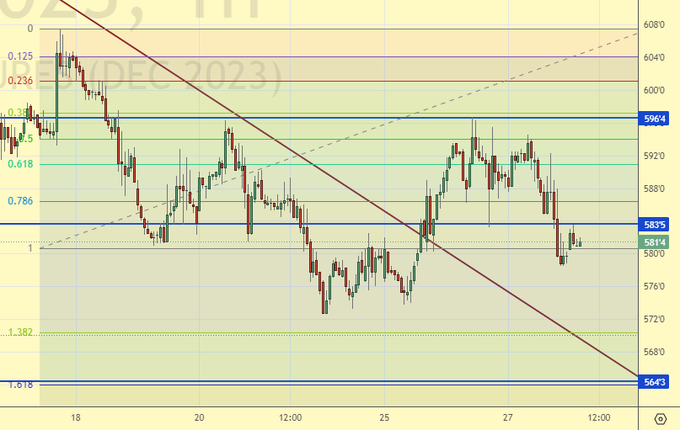Click the Fibonacci 1 level label
The width and height of the screenshot is (680, 430).
tap(30, 248)
